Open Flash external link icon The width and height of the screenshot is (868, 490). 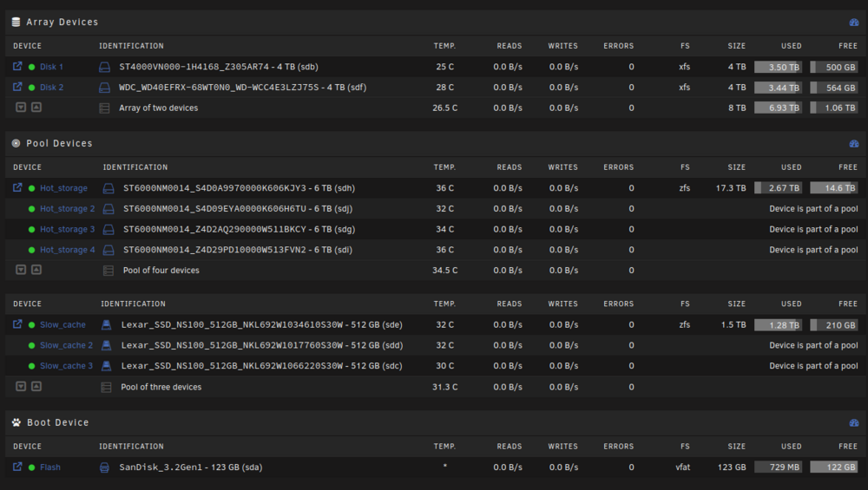(x=17, y=467)
